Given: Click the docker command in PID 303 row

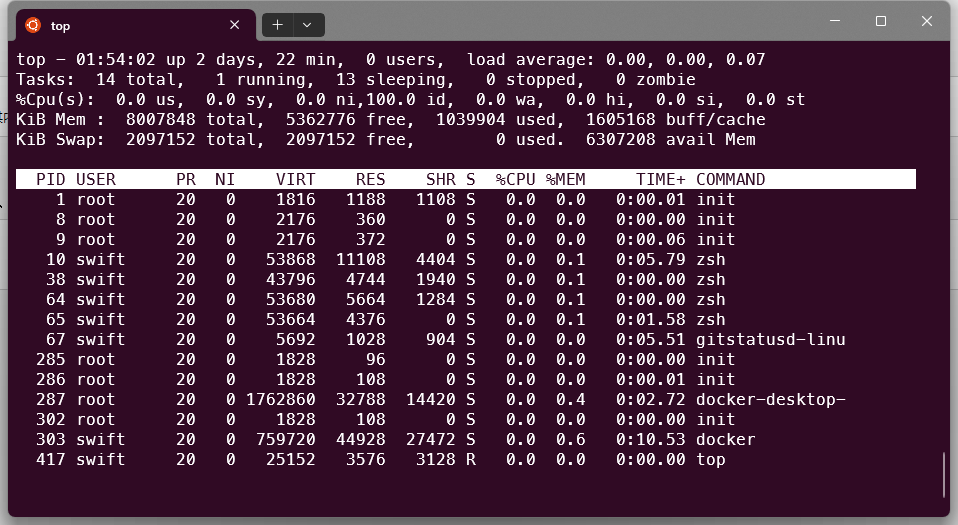Looking at the screenshot, I should click(726, 439).
